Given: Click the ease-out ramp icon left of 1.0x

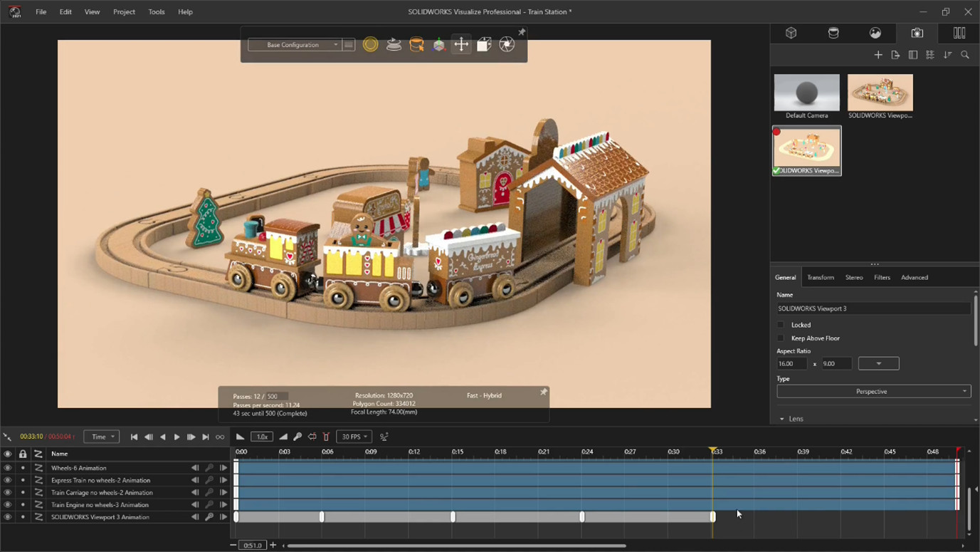Looking at the screenshot, I should (241, 437).
